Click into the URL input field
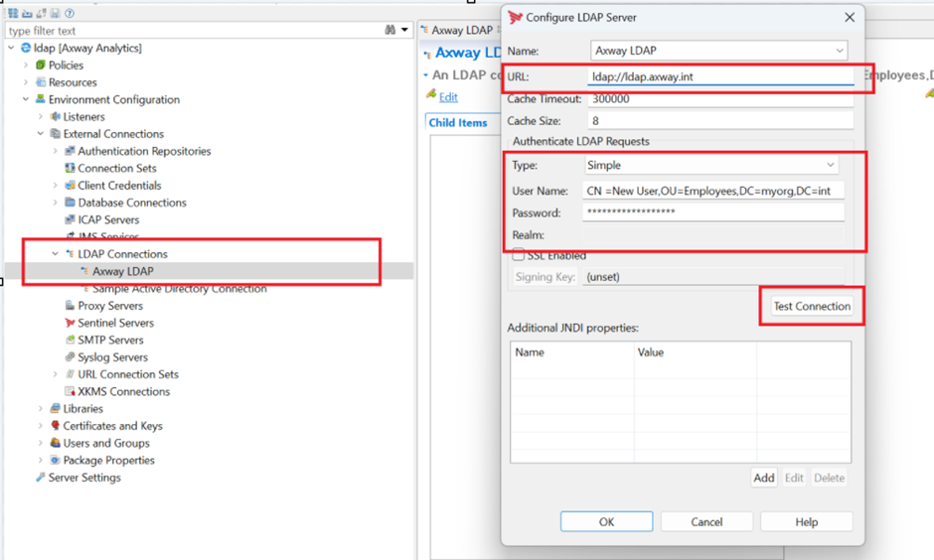The image size is (934, 560). 719,76
